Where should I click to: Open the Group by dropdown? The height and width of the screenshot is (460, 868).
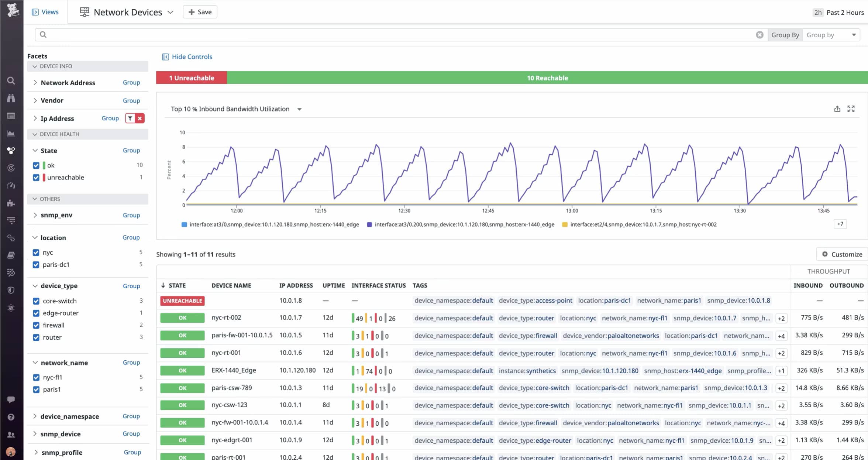click(x=831, y=34)
